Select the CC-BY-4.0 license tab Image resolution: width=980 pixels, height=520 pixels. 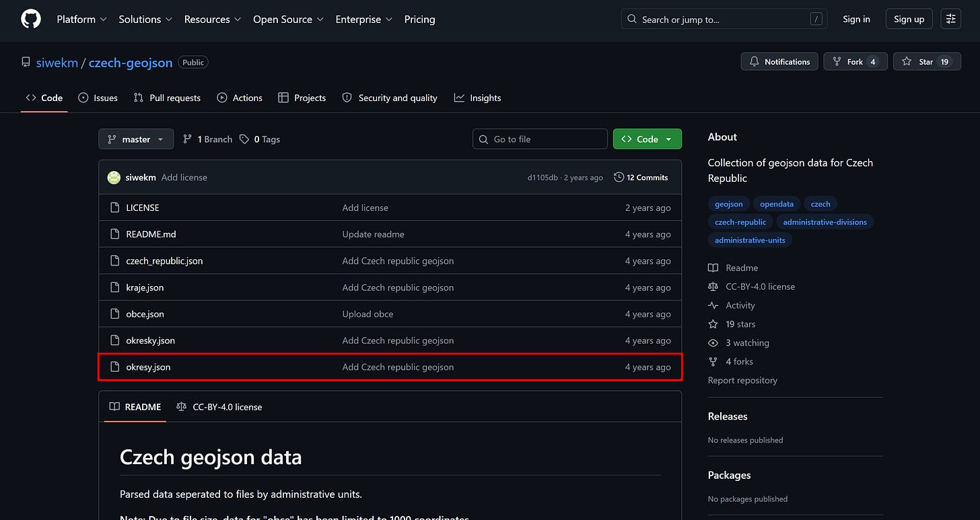(219, 407)
